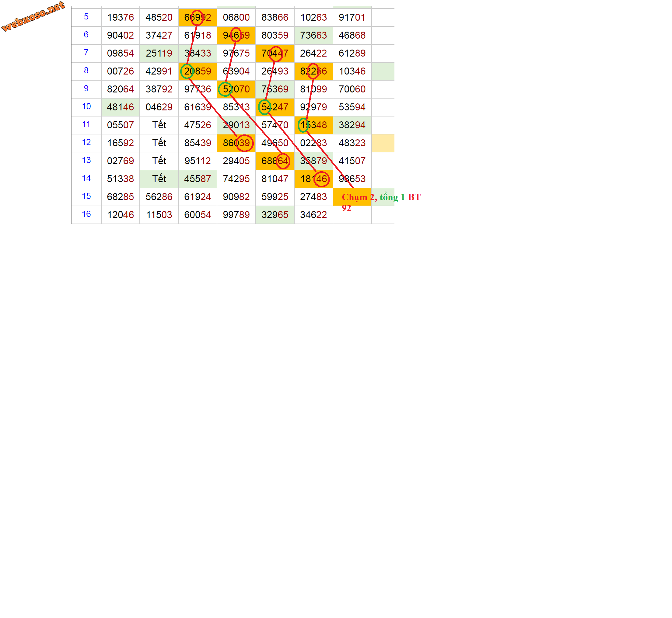
Task: Click the orange cell 66992
Action: [x=198, y=17]
